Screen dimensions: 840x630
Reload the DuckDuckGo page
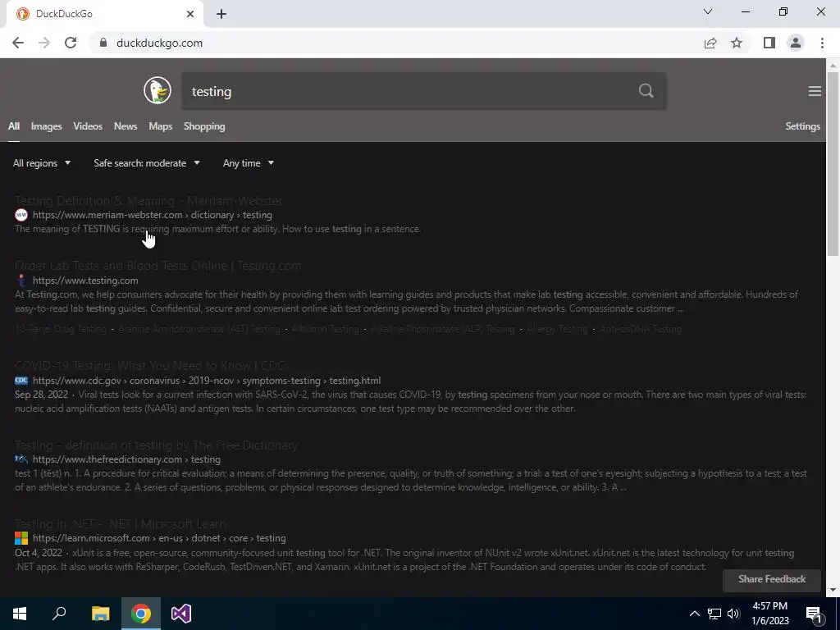tap(71, 43)
